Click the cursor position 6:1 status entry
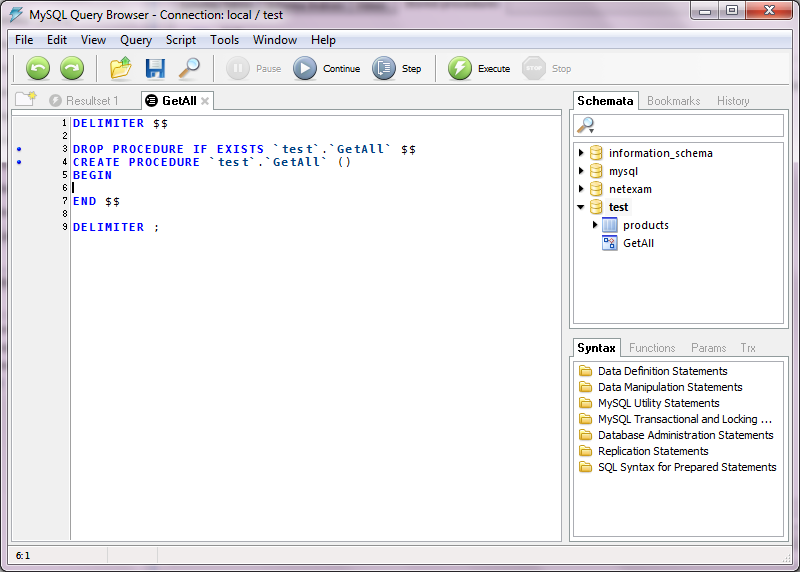 pyautogui.click(x=23, y=556)
